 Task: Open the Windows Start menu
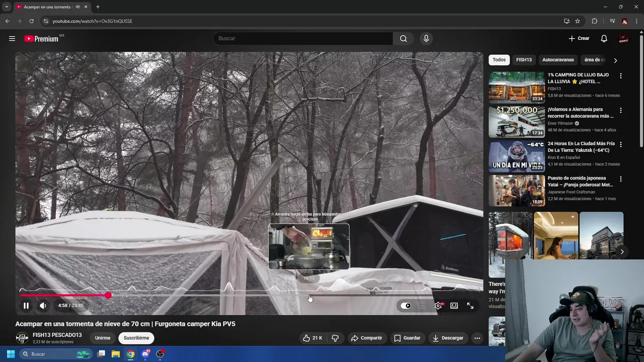tap(11, 354)
